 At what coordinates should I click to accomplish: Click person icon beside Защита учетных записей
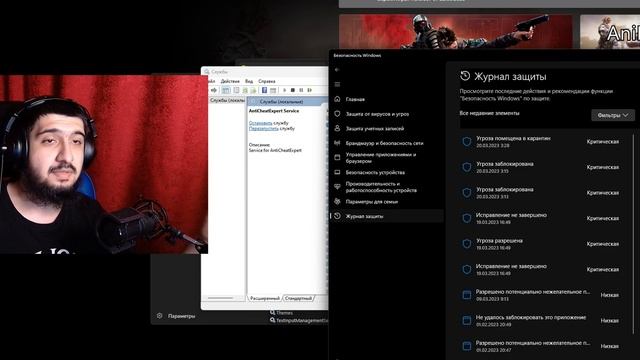(337, 128)
